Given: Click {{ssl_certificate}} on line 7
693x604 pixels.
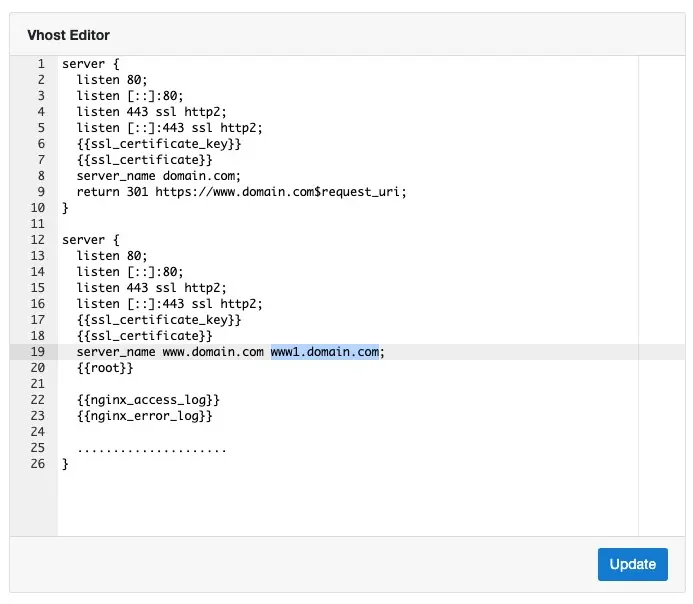Looking at the screenshot, I should click(145, 160).
